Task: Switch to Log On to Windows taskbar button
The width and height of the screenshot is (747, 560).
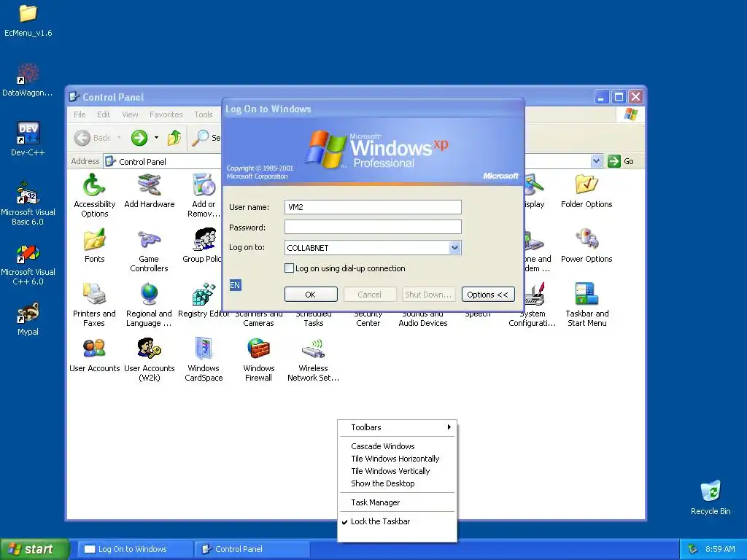Action: (134, 549)
